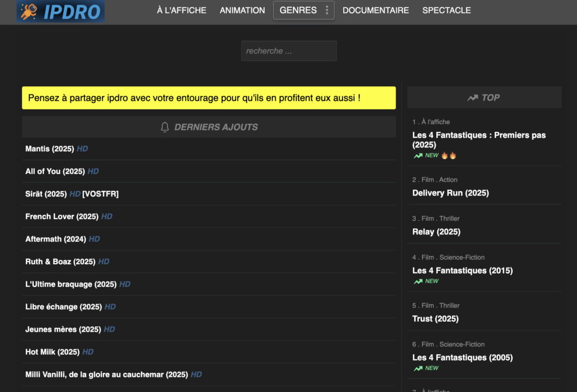Click the HD icon beside Mantis (2025)
The image size is (577, 392).
82,149
